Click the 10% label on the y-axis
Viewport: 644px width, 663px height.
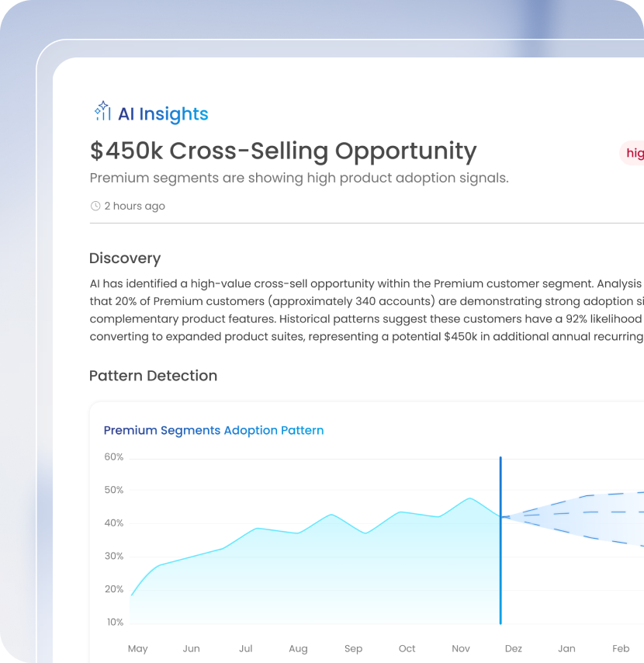point(115,622)
